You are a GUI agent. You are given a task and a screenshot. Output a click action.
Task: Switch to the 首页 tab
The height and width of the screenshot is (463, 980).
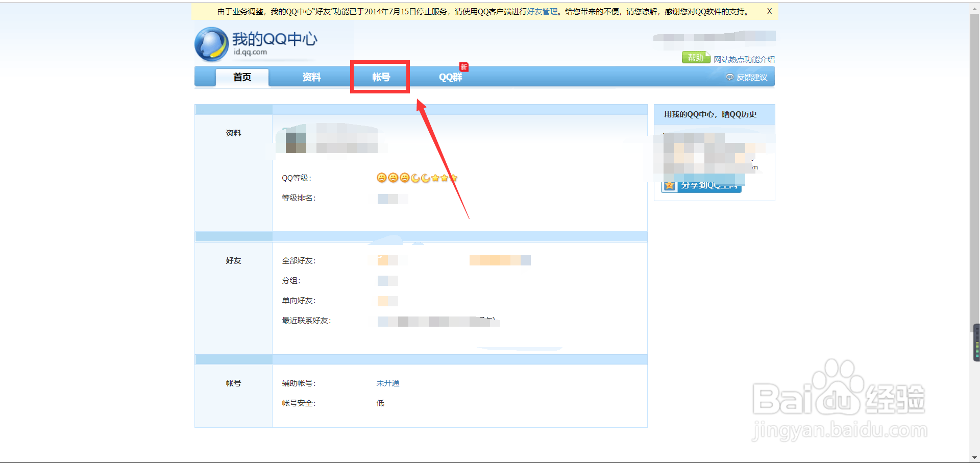click(x=242, y=77)
